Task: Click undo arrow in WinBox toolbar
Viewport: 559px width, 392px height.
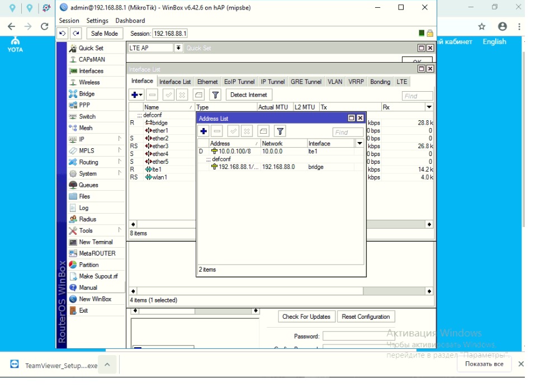Action: (x=63, y=34)
